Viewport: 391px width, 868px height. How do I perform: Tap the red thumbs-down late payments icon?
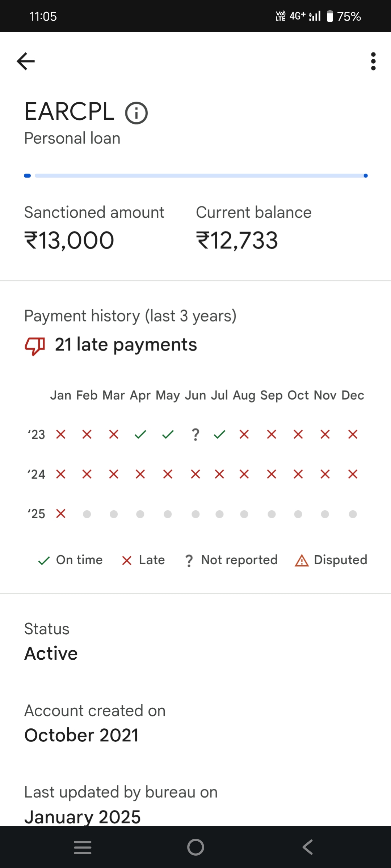35,346
